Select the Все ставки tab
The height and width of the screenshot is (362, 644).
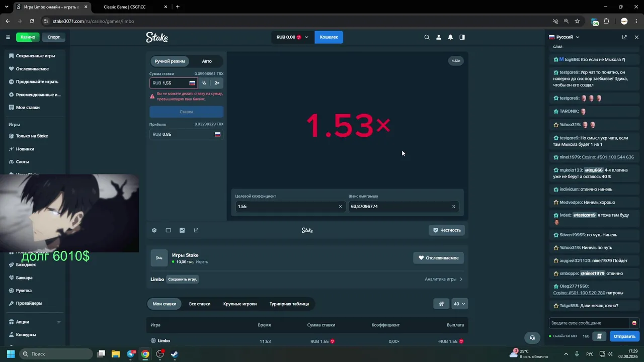point(200,304)
